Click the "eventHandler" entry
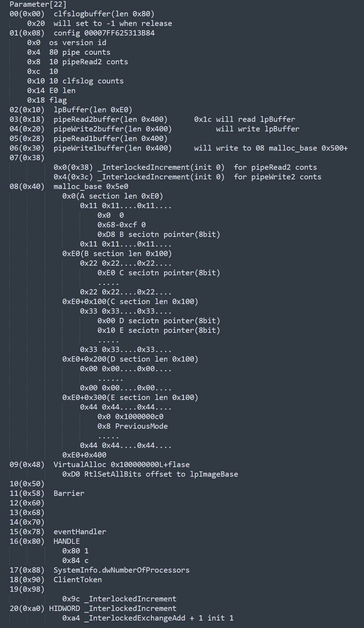Viewport: 364px width, 628px height. (x=80, y=532)
